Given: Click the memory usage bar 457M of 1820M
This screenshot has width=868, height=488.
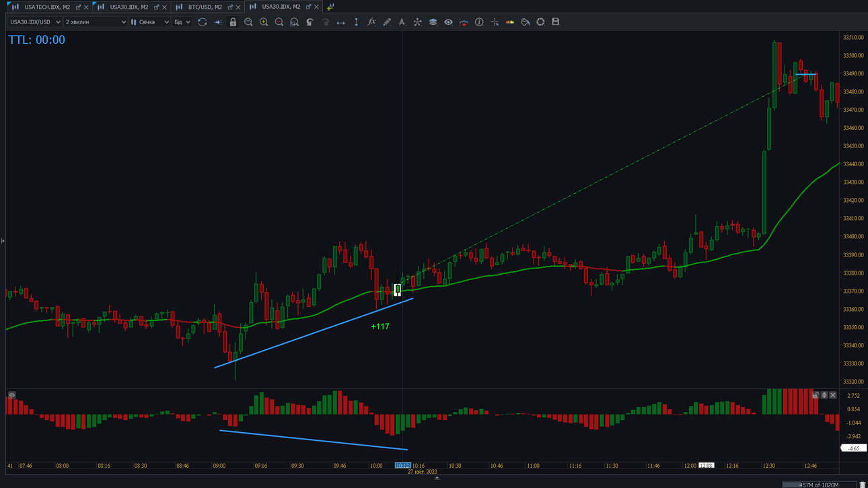Looking at the screenshot, I should coord(819,485).
